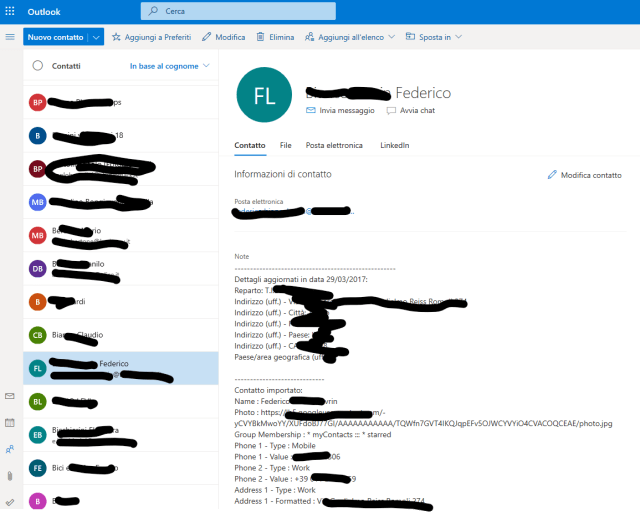
Task: Open the app launcher waffle icon
Action: click(10, 10)
